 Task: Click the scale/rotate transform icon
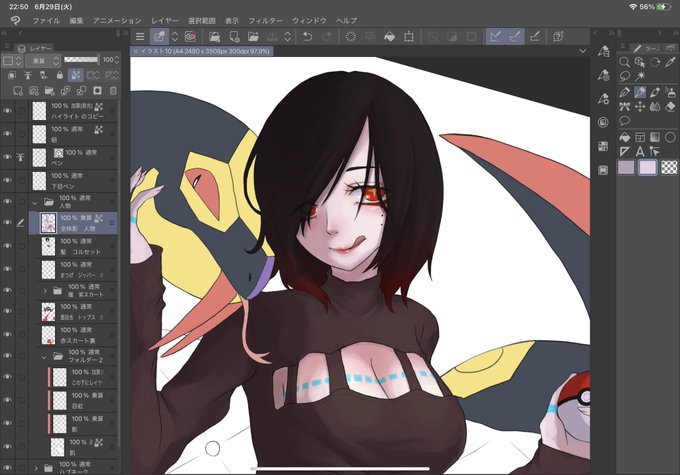coord(409,37)
